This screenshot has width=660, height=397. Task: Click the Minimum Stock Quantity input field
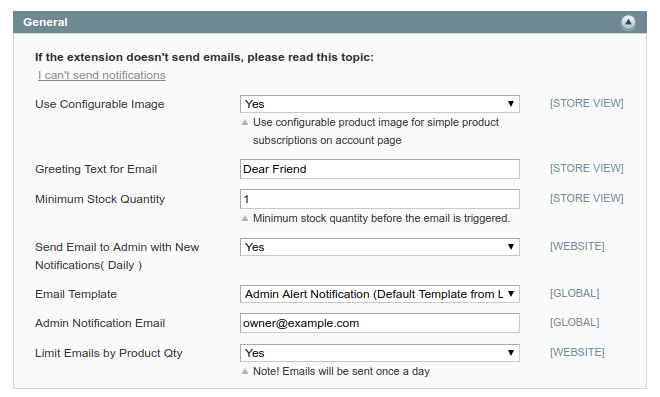coord(380,199)
